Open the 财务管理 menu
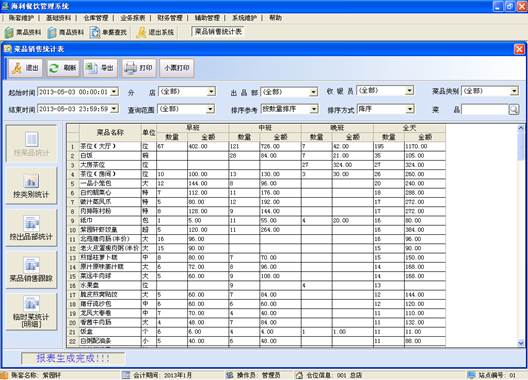528x380 pixels. pyautogui.click(x=170, y=18)
